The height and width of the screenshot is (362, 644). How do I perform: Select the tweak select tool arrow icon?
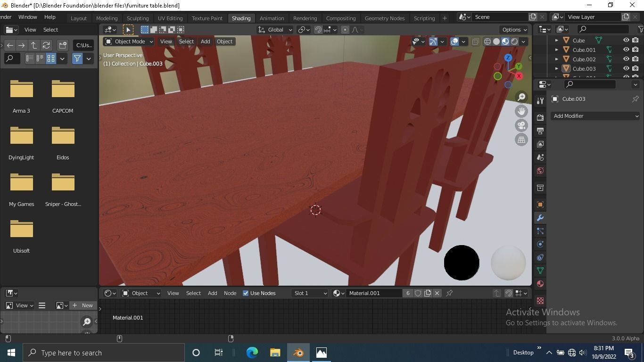tap(128, 30)
